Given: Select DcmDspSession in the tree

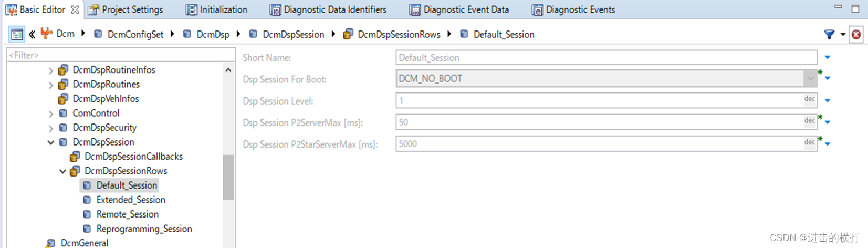Looking at the screenshot, I should [103, 142].
